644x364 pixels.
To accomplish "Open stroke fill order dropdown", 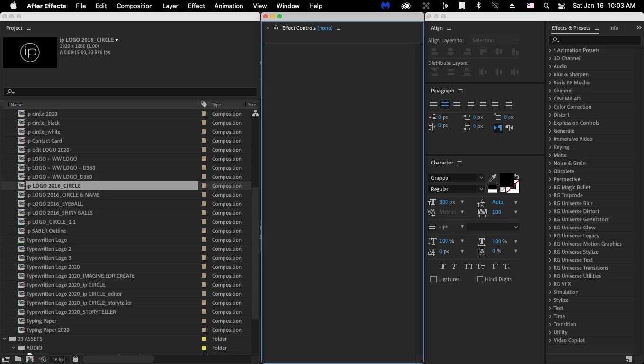I will pos(493,227).
